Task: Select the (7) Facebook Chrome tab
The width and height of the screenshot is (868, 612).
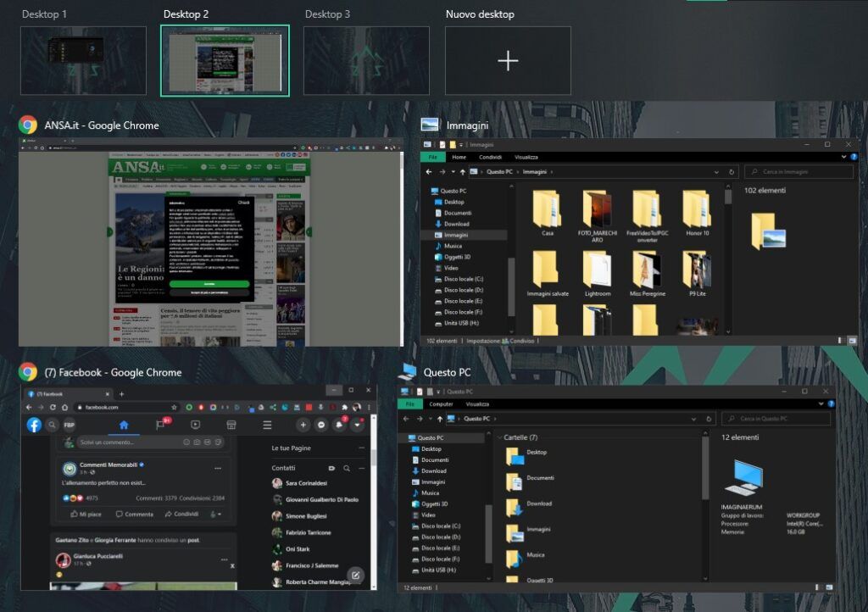Action: [68, 394]
